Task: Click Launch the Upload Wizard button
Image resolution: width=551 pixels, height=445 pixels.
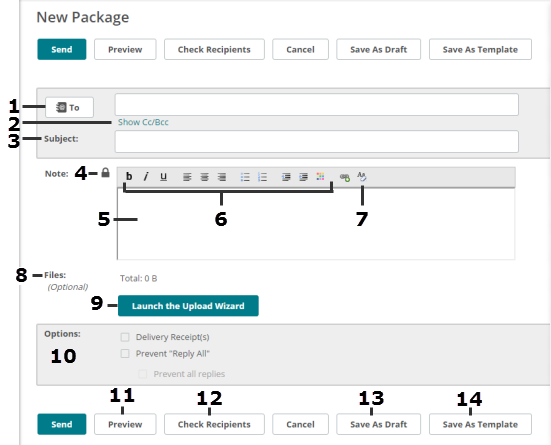Action: point(188,306)
